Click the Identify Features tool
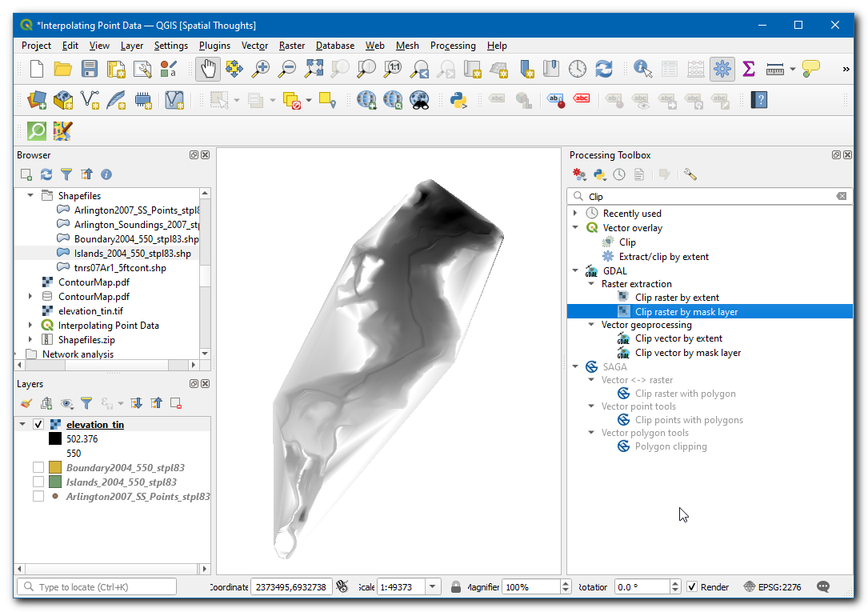This screenshot has height=612, width=868. tap(642, 70)
